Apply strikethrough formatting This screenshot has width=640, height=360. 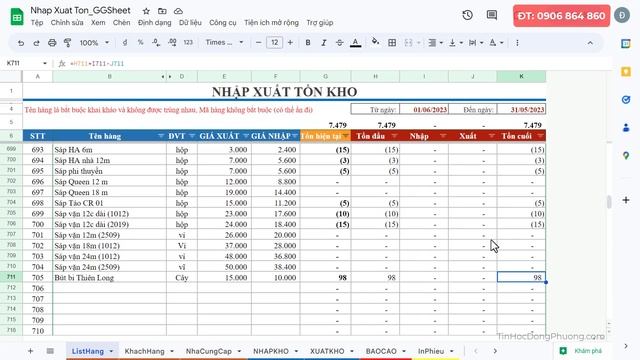(x=340, y=42)
